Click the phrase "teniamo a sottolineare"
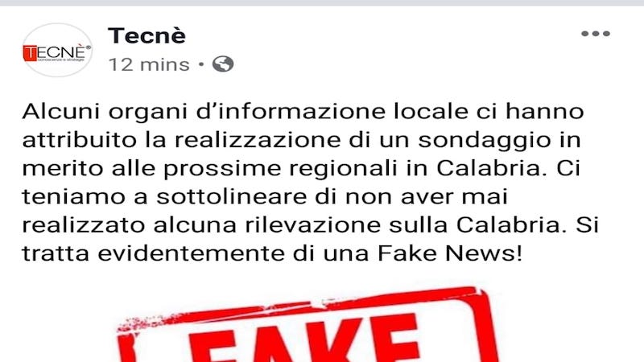644x362 pixels. click(x=164, y=196)
